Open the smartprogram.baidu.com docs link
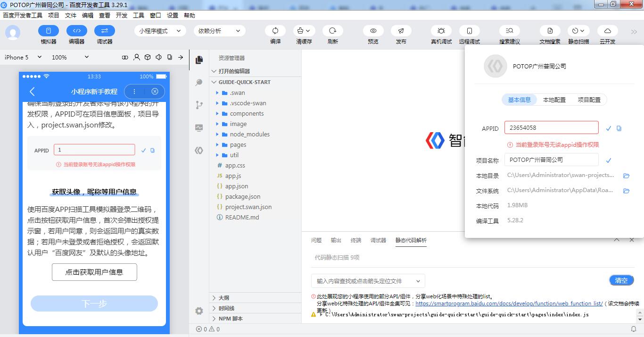The width and height of the screenshot is (644, 337). [509, 303]
